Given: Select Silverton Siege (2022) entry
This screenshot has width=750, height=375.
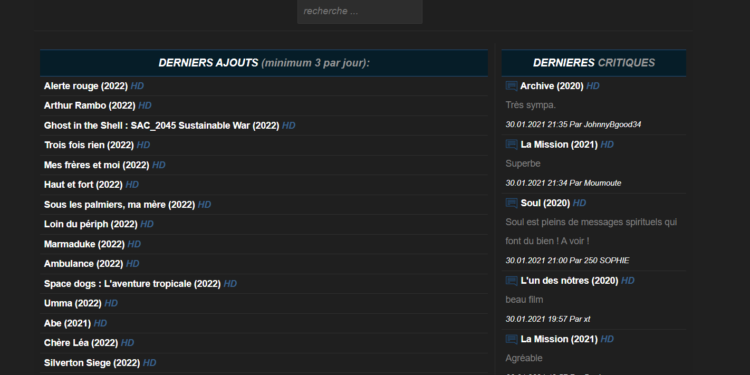Looking at the screenshot, I should pos(92,363).
